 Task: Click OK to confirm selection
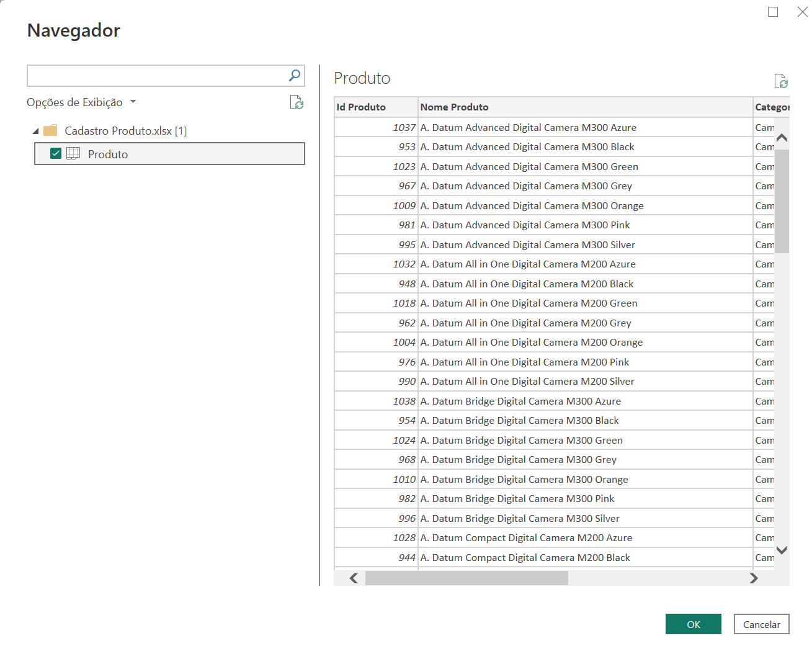[x=694, y=624]
